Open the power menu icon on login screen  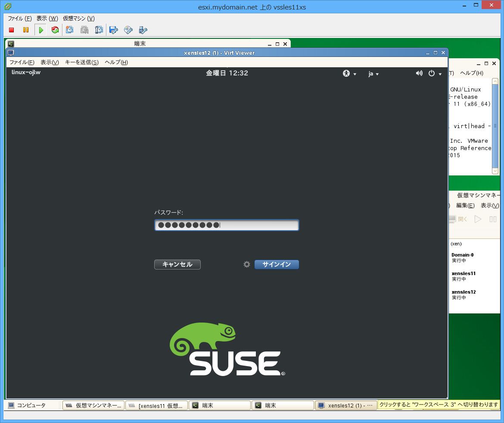[431, 73]
